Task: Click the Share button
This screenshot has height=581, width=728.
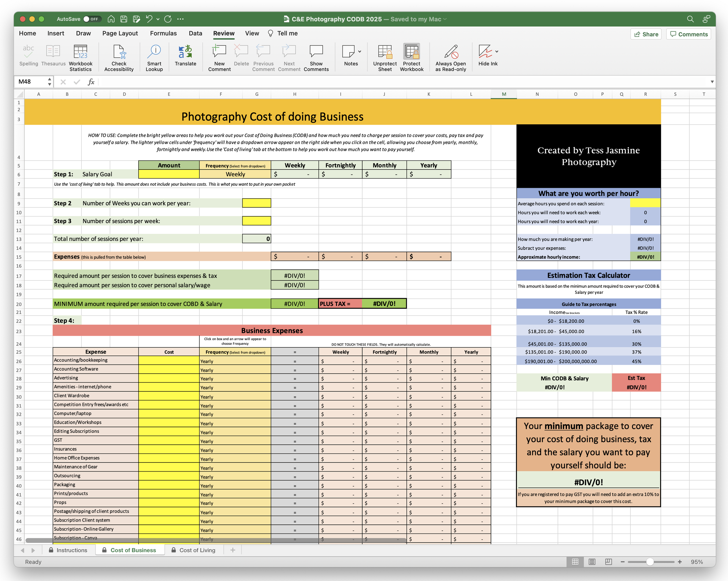Action: point(646,34)
